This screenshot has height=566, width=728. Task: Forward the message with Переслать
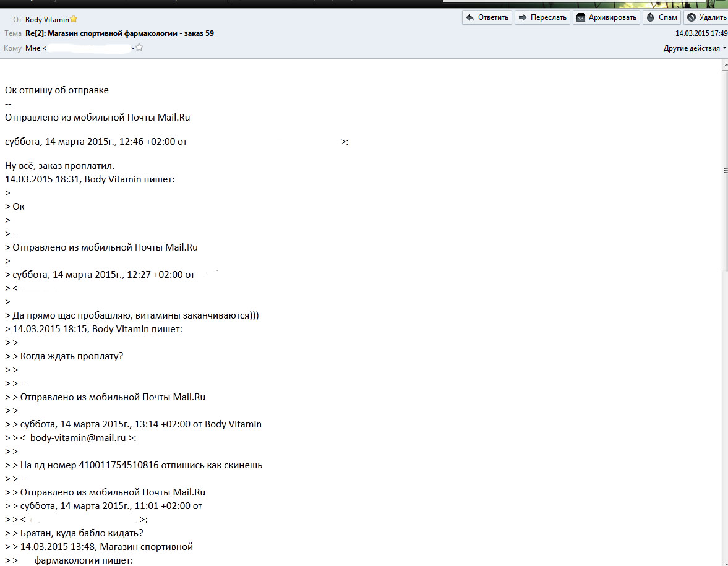pyautogui.click(x=542, y=17)
